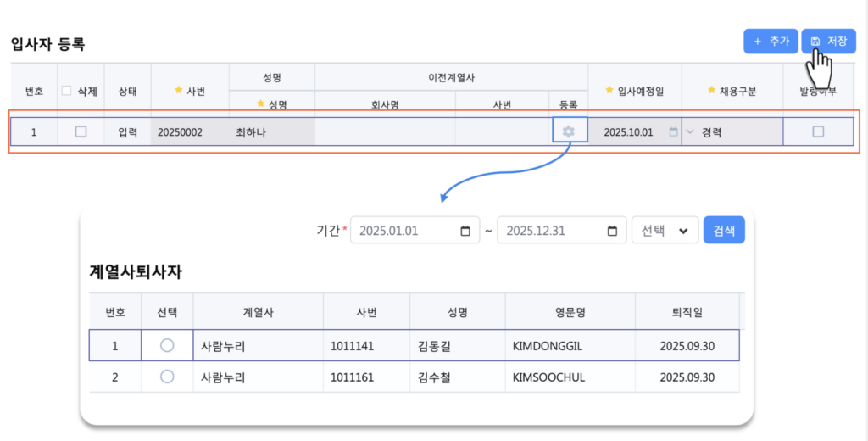The image size is (868, 441).
Task: Click the gear icon in 등록 column
Action: (x=568, y=131)
